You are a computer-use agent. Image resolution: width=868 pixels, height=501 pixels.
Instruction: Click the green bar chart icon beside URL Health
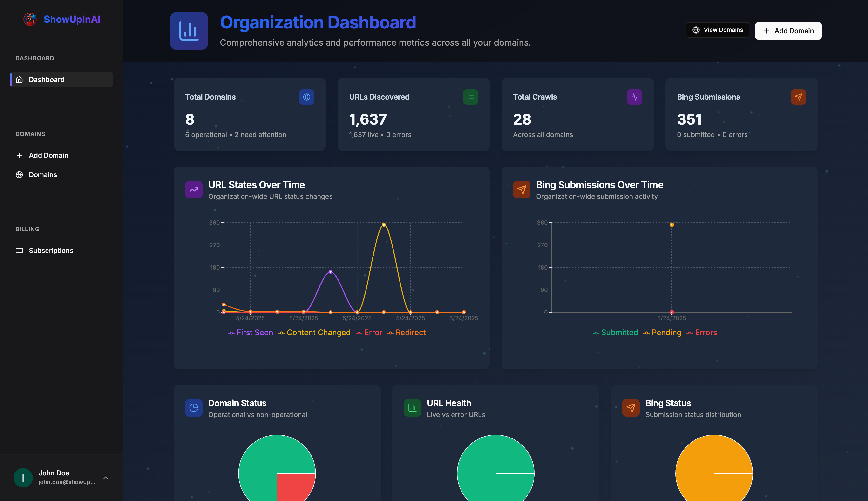click(412, 408)
